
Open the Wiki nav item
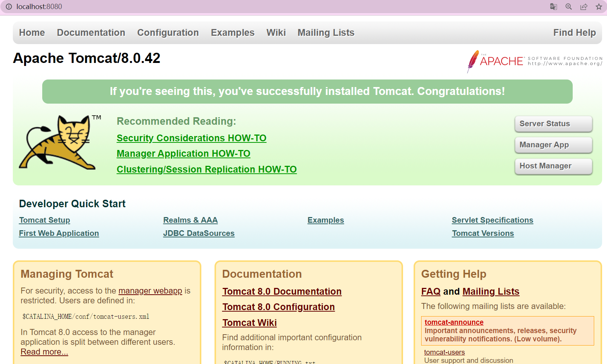pyautogui.click(x=276, y=33)
